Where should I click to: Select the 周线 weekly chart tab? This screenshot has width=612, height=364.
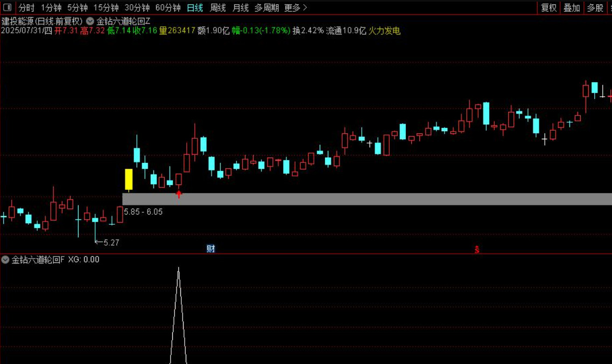(217, 8)
